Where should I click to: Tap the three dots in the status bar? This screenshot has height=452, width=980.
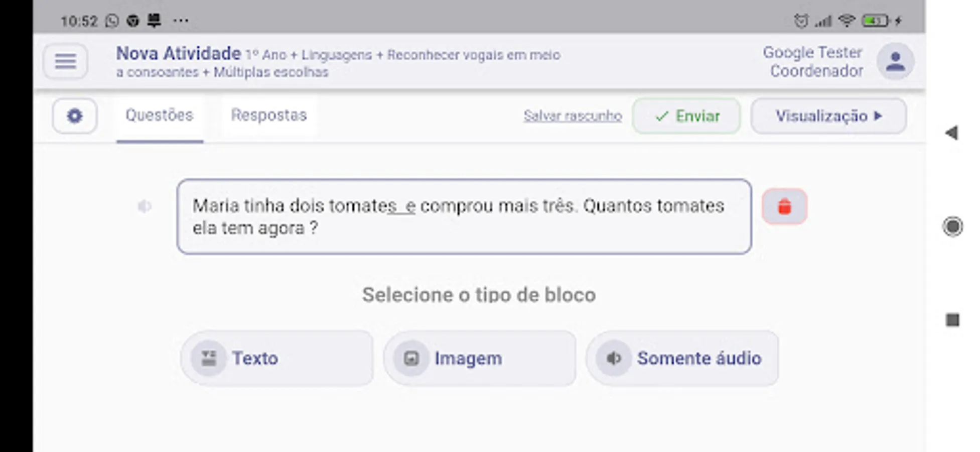tap(181, 21)
